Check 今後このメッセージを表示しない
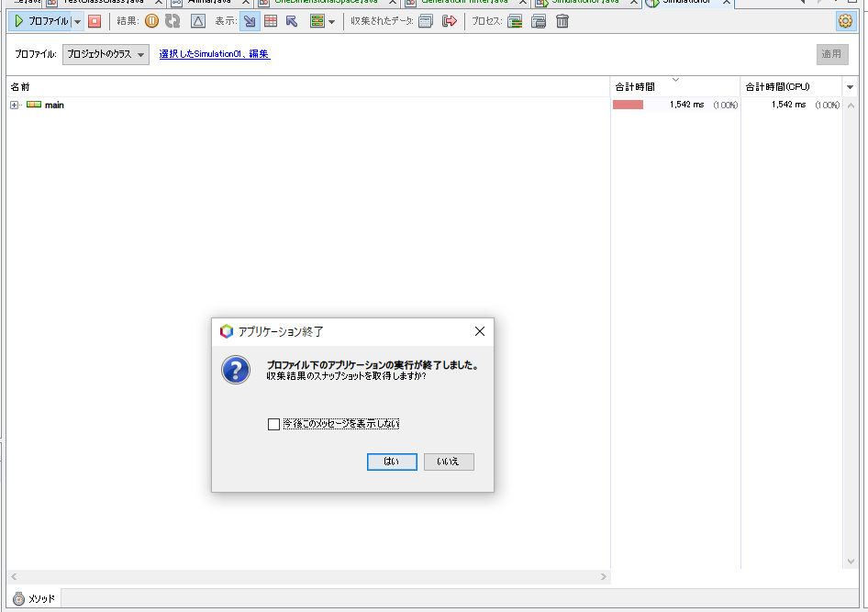Image resolution: width=868 pixels, height=612 pixels. pos(273,424)
